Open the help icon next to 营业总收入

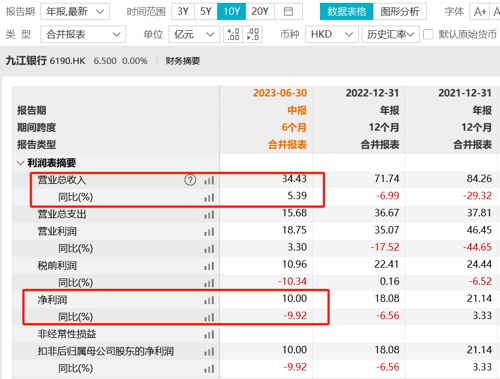(190, 180)
